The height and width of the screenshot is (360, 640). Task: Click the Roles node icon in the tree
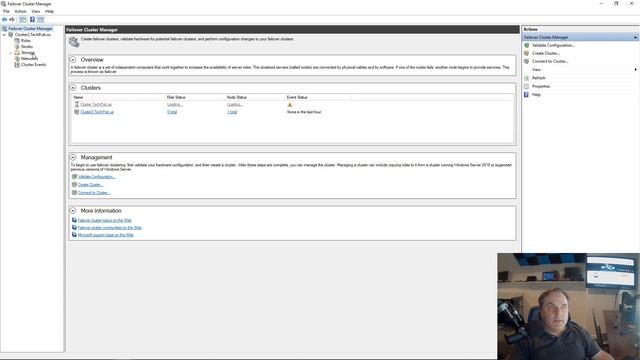(x=17, y=40)
